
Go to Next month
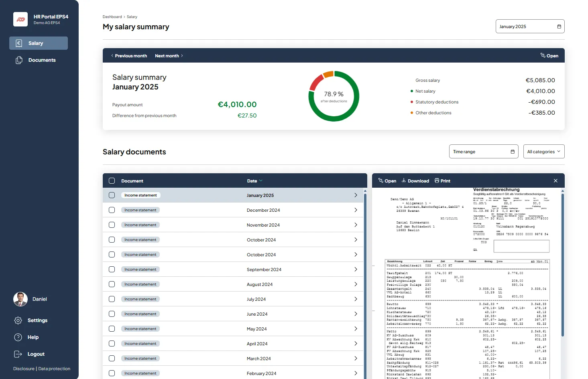coord(169,56)
